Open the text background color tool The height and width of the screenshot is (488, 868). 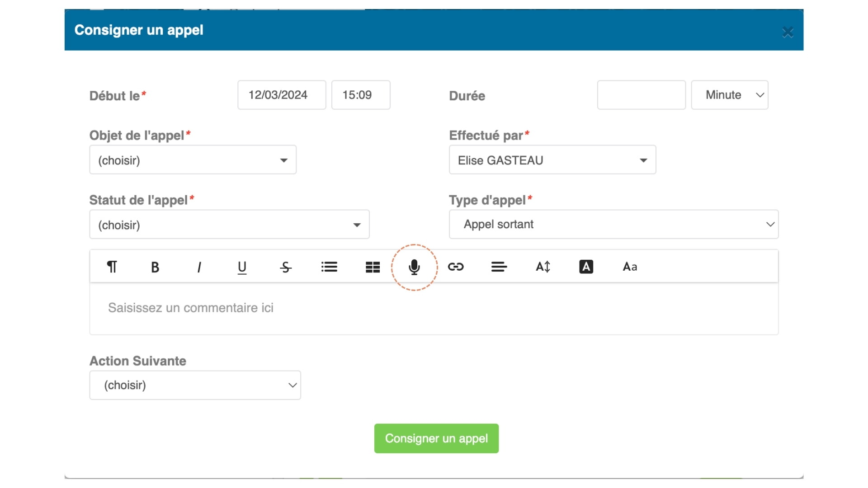(x=586, y=267)
